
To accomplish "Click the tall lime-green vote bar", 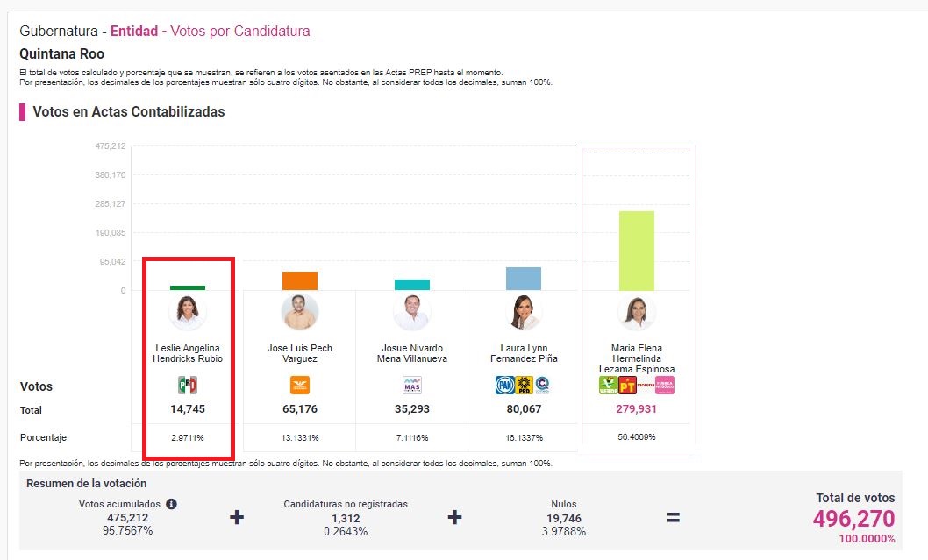I will tap(637, 251).
